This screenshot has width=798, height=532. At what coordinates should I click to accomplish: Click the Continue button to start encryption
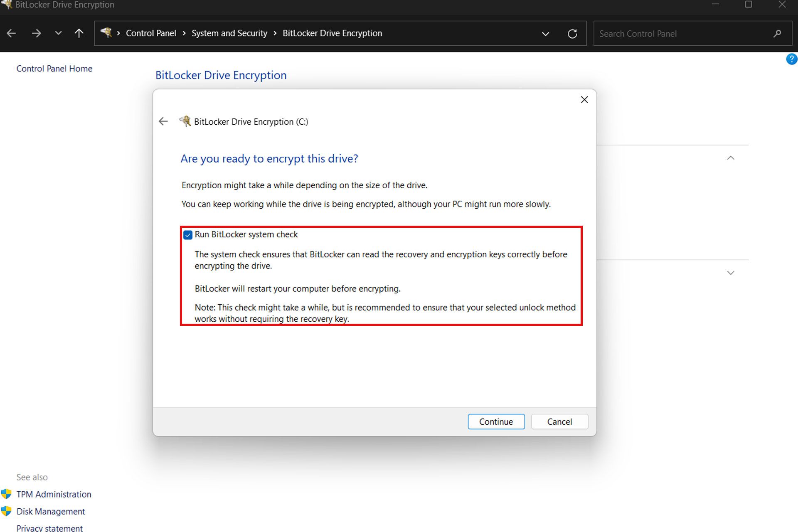coord(496,421)
